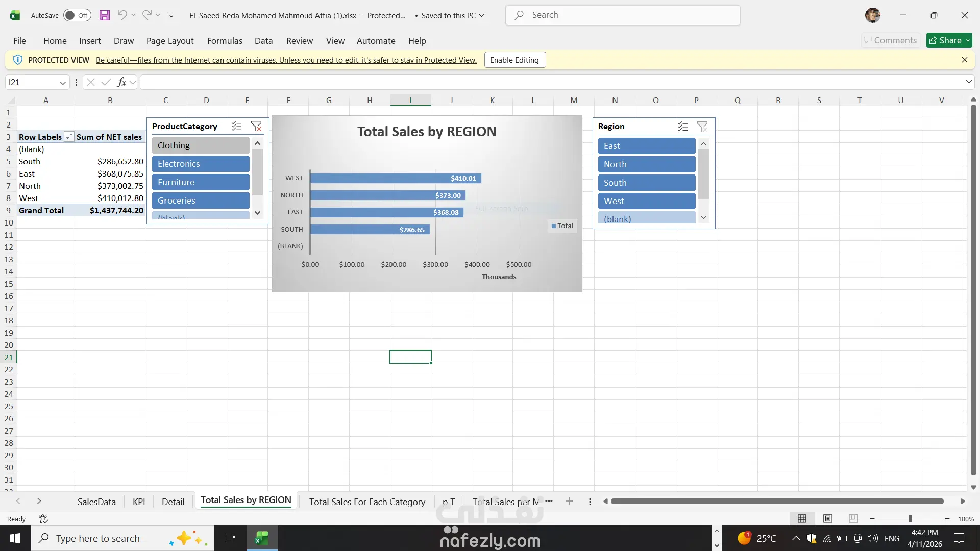Screen dimensions: 980x551
Task: Toggle the AutoSave switch
Action: tap(77, 15)
